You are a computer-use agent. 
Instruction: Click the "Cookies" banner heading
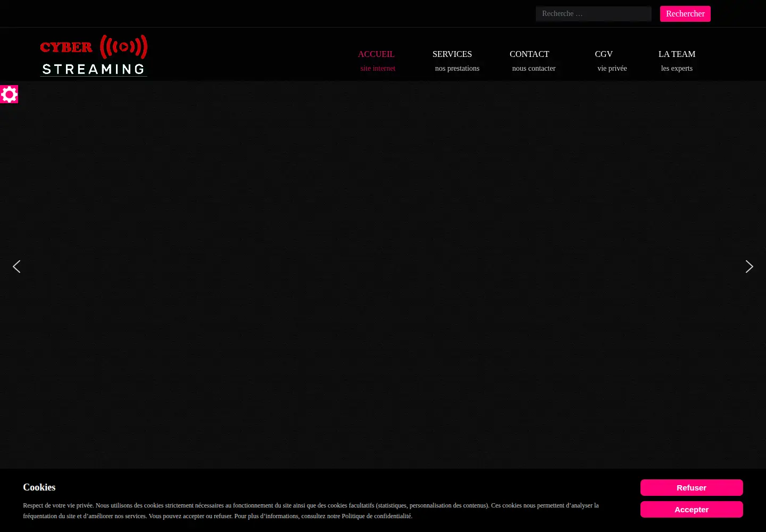[x=39, y=487]
